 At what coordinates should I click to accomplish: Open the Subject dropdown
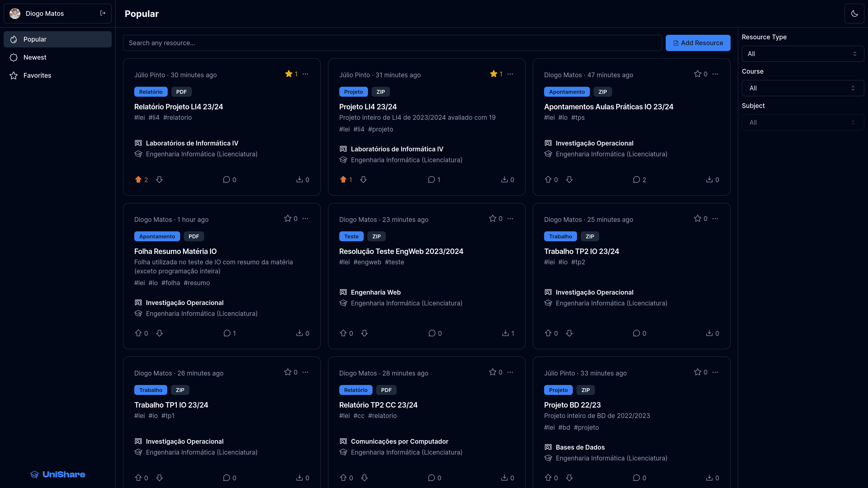tap(803, 123)
